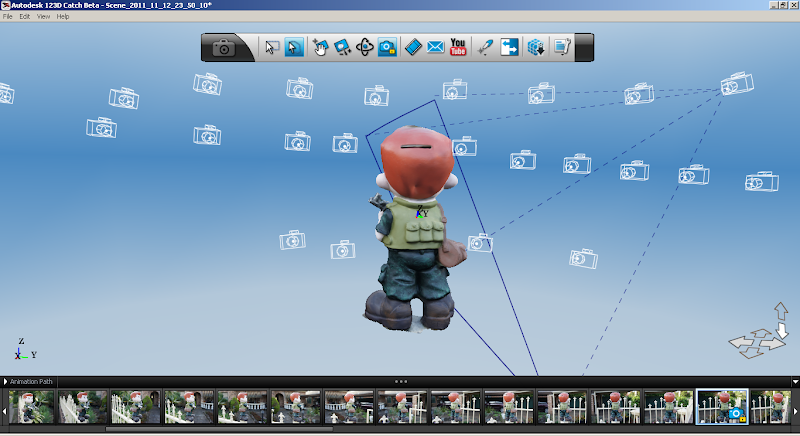The height and width of the screenshot is (436, 800).
Task: Upload video via YouTube icon
Action: click(x=459, y=47)
